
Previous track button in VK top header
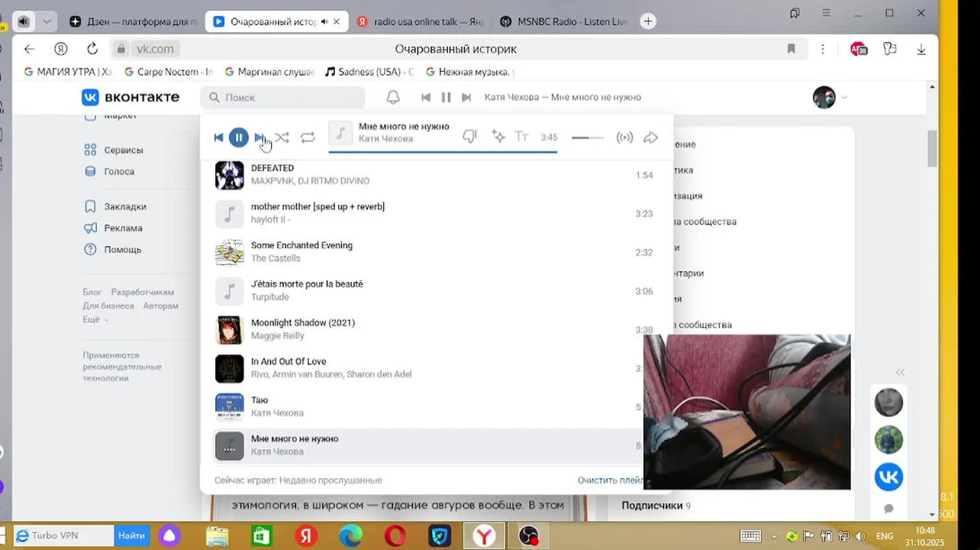coord(426,97)
